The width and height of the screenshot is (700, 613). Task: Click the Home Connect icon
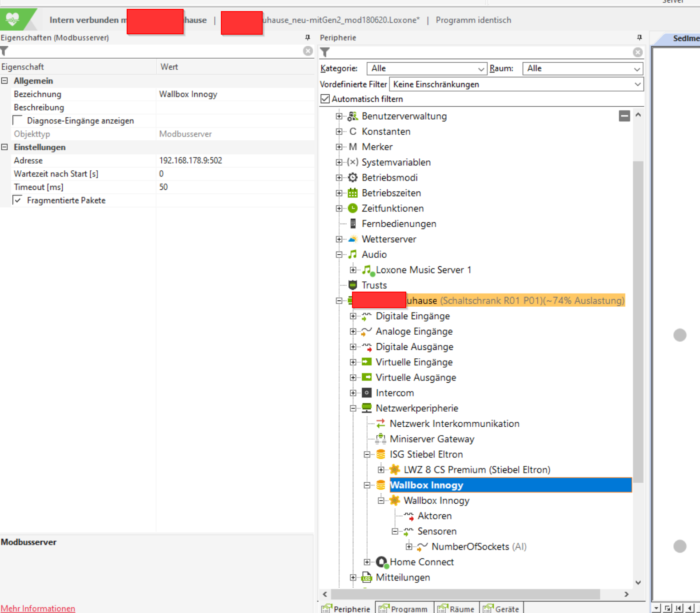pos(382,562)
